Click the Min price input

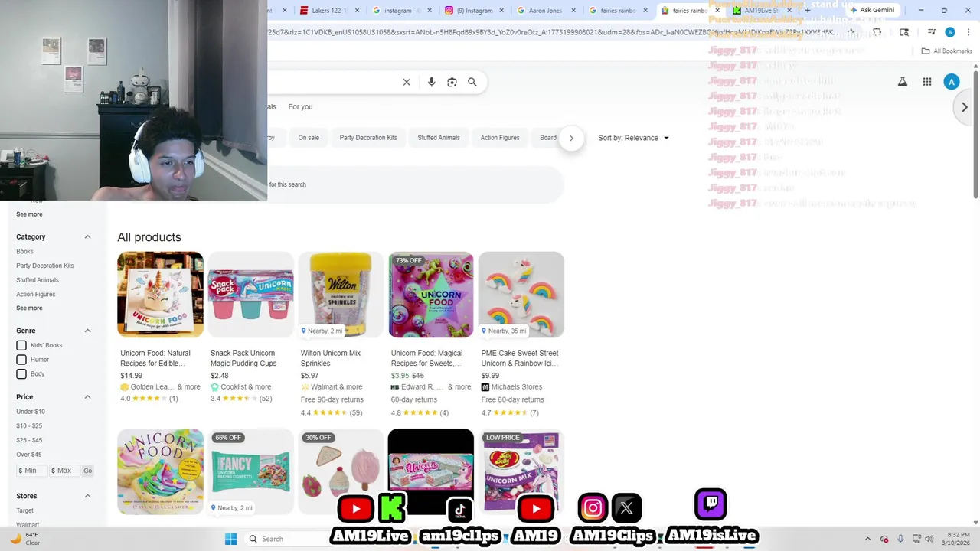coord(32,471)
